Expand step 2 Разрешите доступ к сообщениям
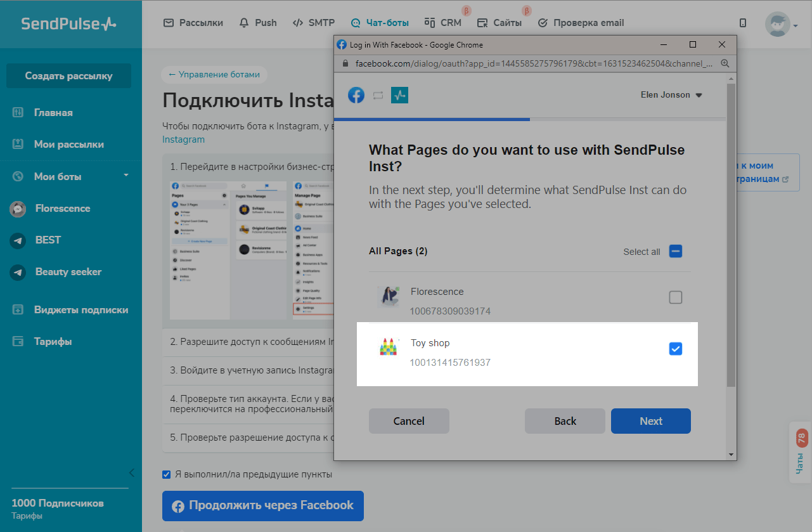This screenshot has height=532, width=812. 248,342
